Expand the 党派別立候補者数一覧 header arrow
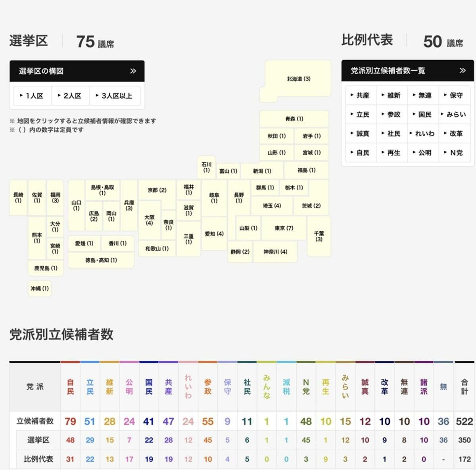The width and height of the screenshot is (476, 470). (463, 70)
